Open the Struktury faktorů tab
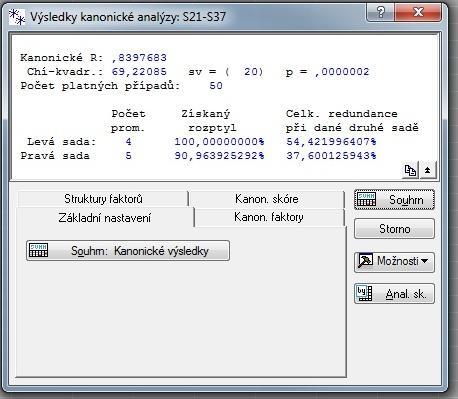This screenshot has width=458, height=399. click(103, 199)
